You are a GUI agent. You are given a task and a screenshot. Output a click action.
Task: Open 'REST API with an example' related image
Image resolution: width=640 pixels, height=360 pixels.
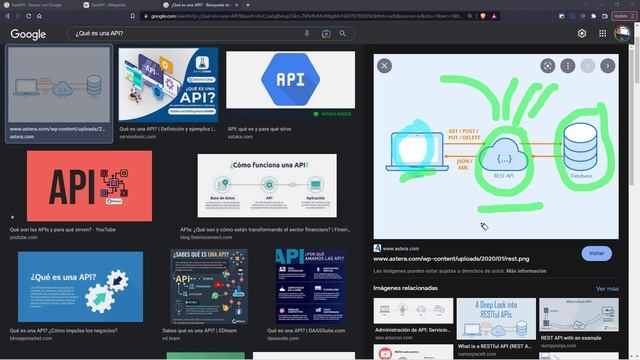pyautogui.click(x=579, y=315)
